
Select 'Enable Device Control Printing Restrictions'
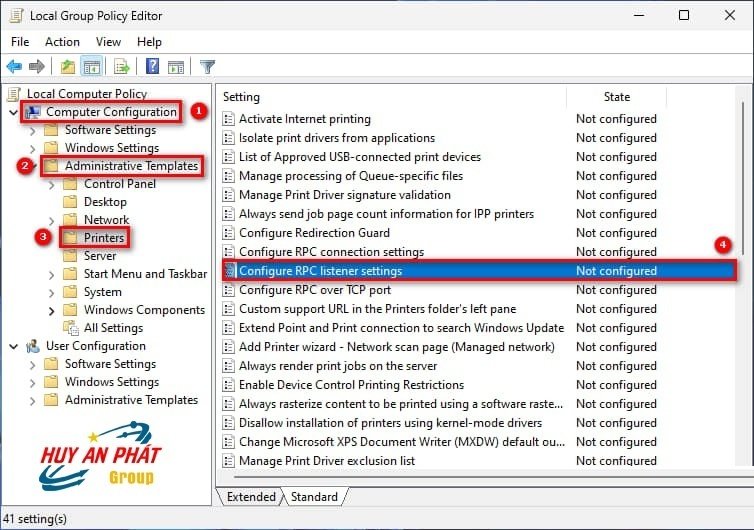tap(352, 385)
